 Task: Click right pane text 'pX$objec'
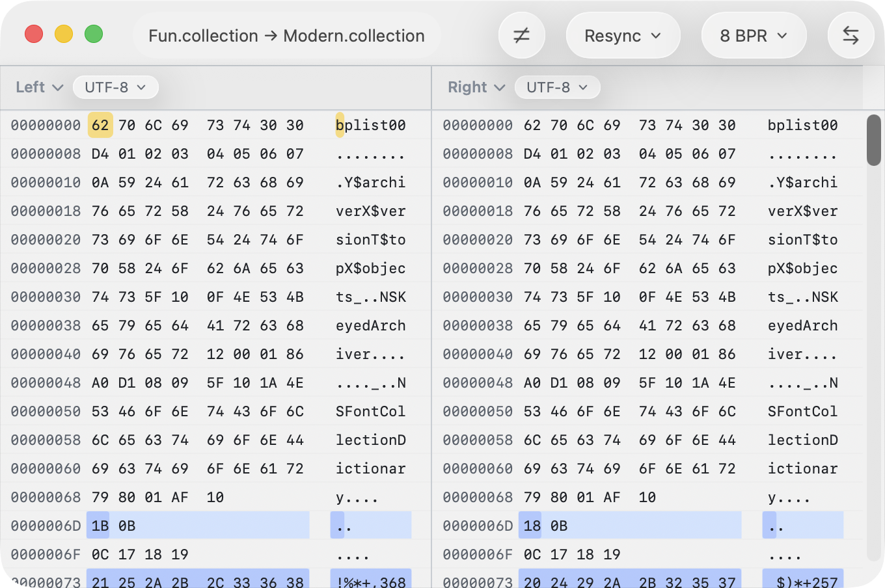(803, 268)
